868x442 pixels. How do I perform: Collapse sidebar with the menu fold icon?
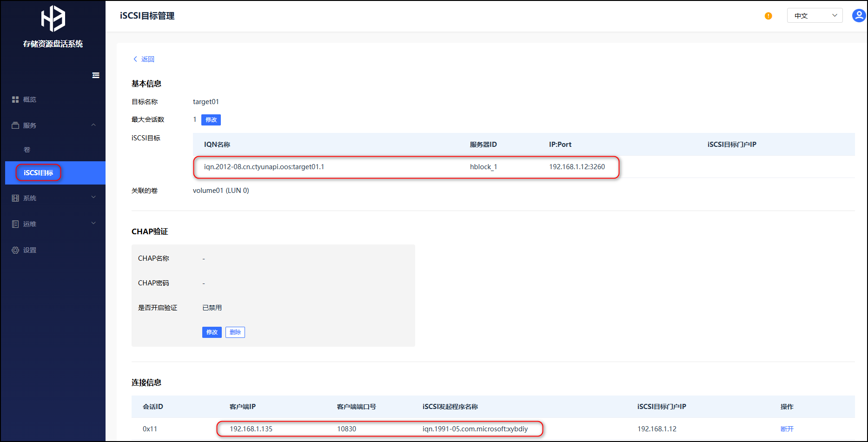[x=96, y=75]
